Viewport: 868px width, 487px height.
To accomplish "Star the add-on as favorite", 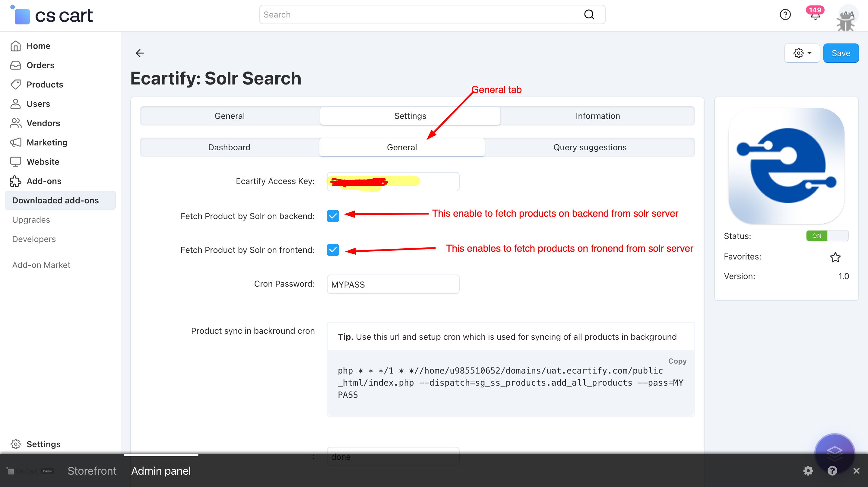I will [836, 257].
